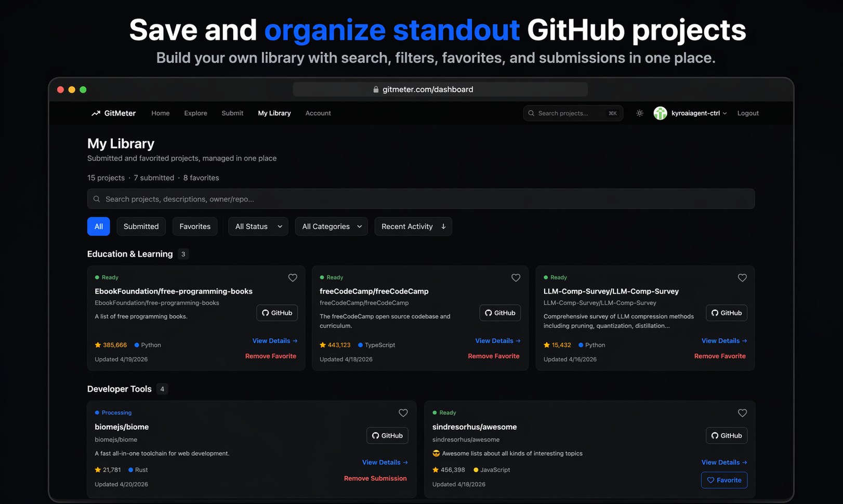Remove Submission on biomejs/biome card
843x504 pixels.
tap(375, 479)
